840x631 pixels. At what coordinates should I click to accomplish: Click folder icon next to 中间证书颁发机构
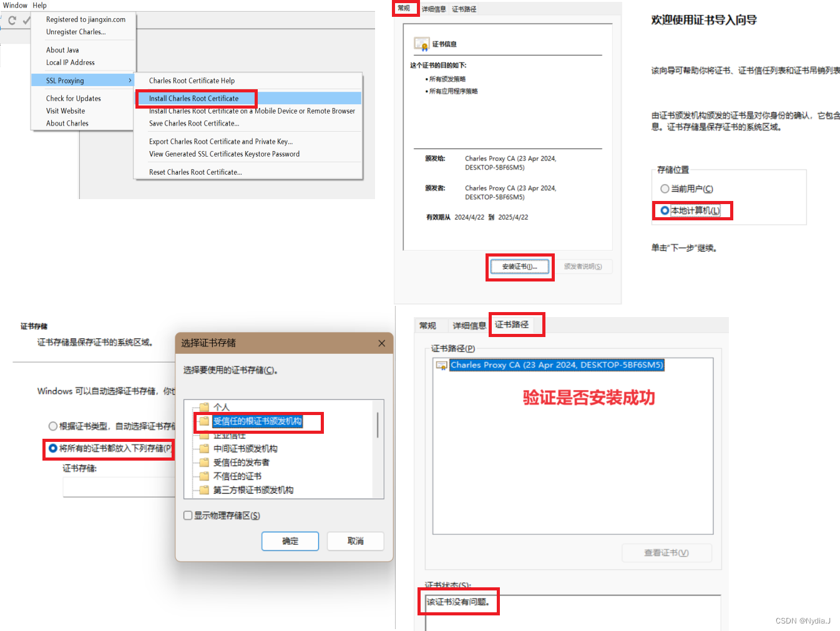point(204,449)
